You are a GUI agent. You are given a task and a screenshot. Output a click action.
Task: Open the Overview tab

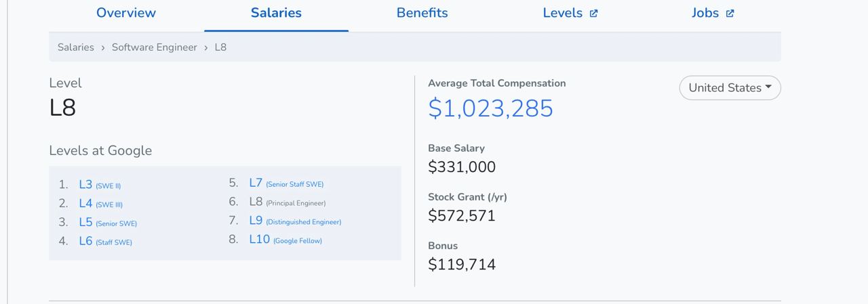[126, 13]
